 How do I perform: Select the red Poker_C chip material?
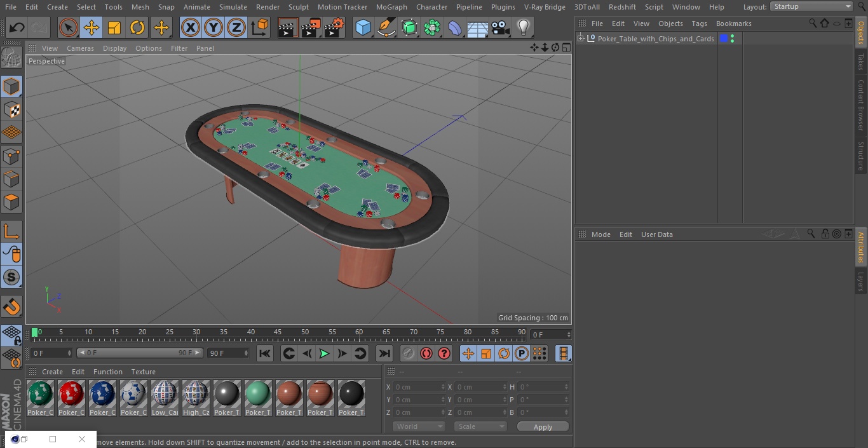(72, 398)
